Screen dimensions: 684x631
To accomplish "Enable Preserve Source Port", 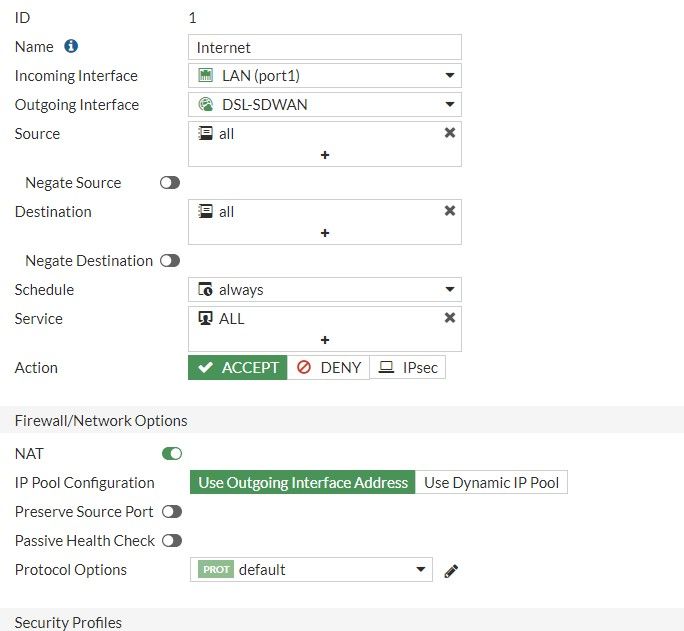I will click(172, 512).
